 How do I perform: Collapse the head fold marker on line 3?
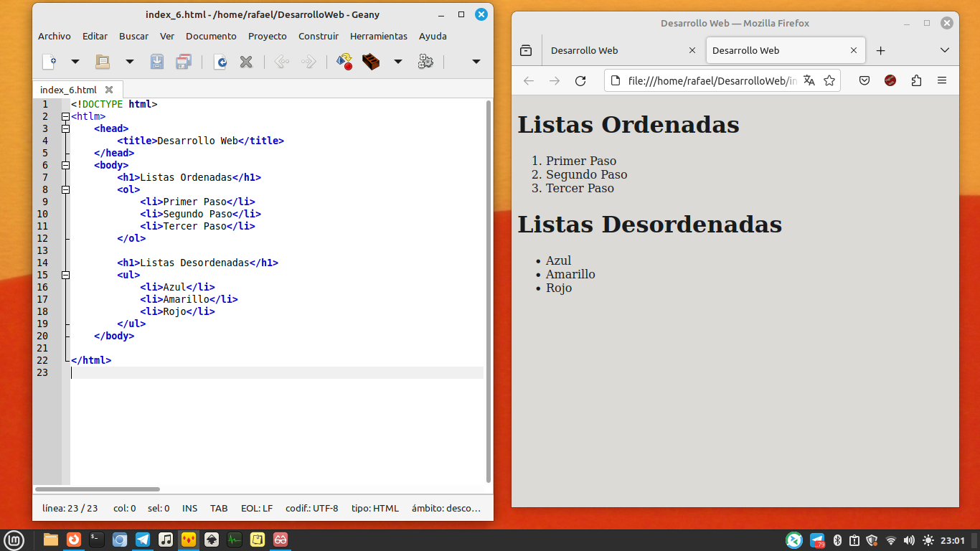pos(65,128)
